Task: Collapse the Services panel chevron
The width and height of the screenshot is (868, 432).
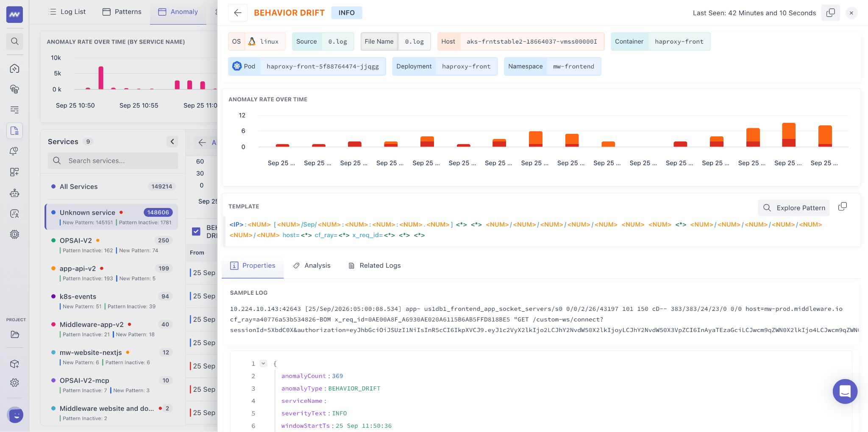Action: (172, 141)
